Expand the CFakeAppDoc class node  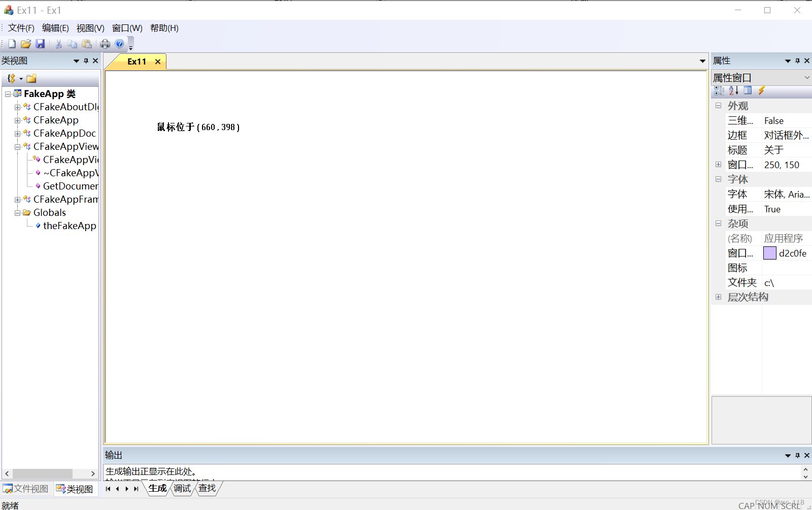[17, 134]
